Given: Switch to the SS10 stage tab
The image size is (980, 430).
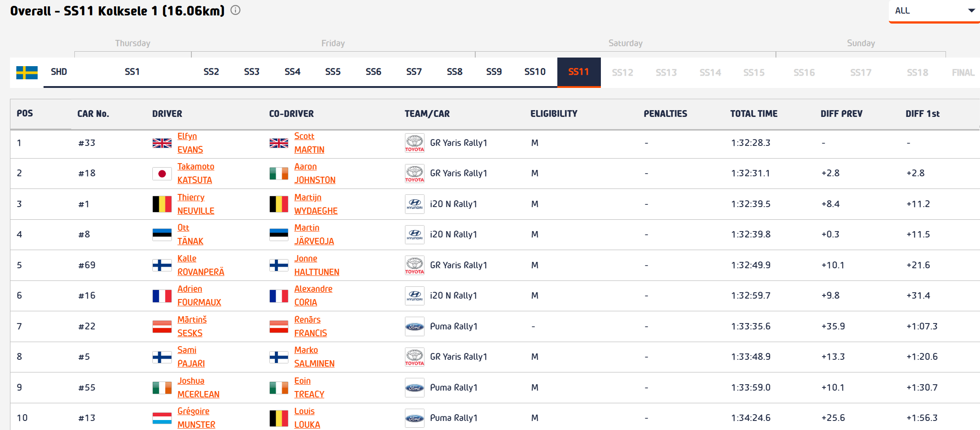Looking at the screenshot, I should [535, 72].
